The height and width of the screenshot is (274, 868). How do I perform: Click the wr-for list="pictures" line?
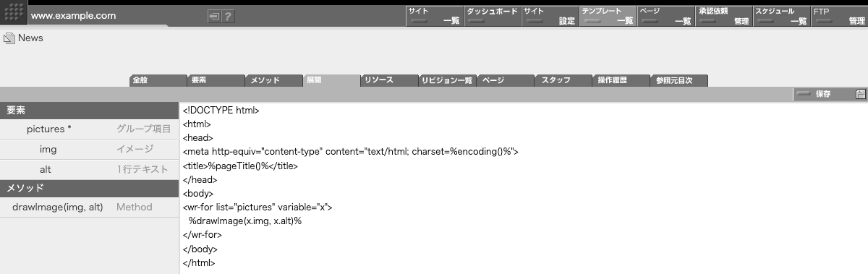click(x=258, y=207)
